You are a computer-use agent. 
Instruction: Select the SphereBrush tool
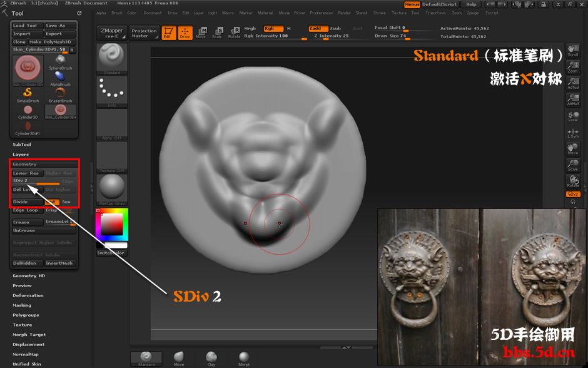[61, 63]
